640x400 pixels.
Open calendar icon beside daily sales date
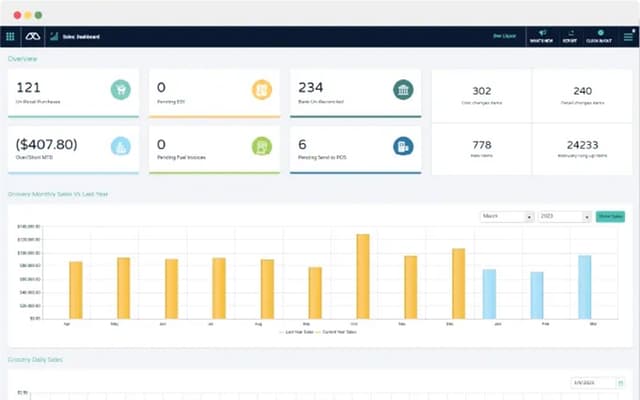pos(620,383)
